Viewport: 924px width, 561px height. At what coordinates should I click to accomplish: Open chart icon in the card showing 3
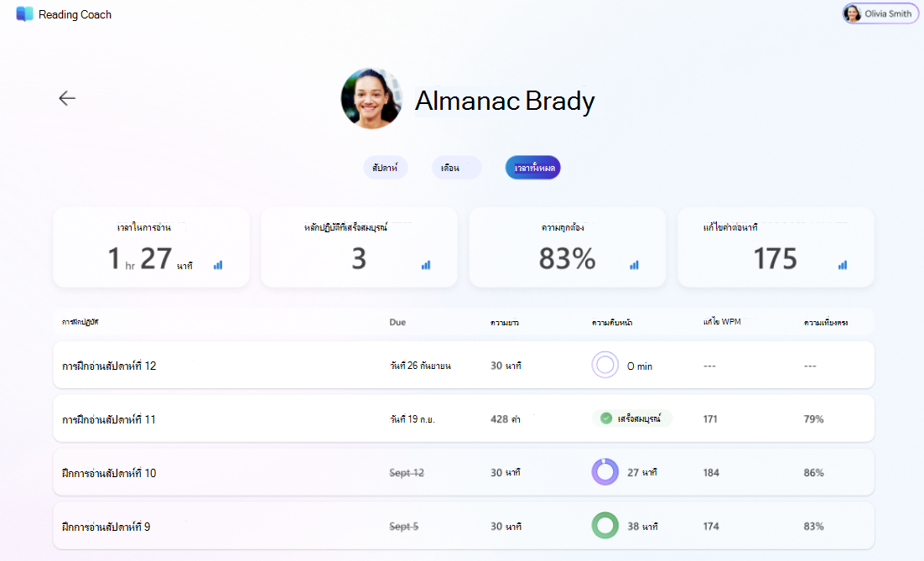point(426,265)
